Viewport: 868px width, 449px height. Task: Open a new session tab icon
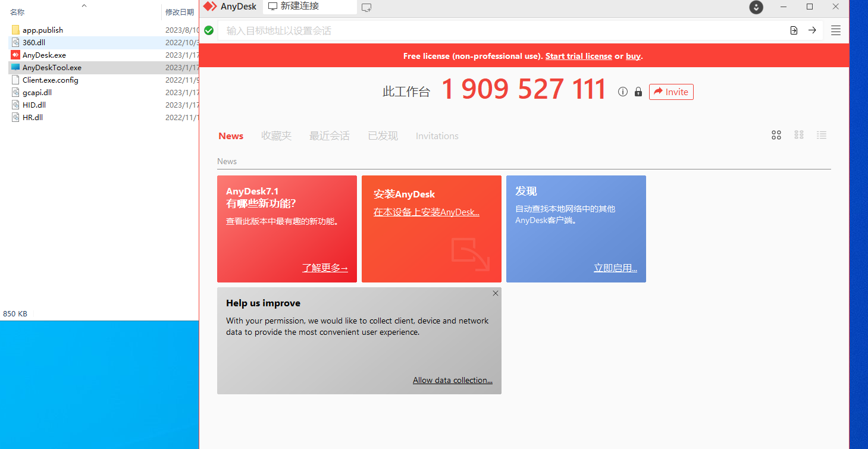point(366,7)
